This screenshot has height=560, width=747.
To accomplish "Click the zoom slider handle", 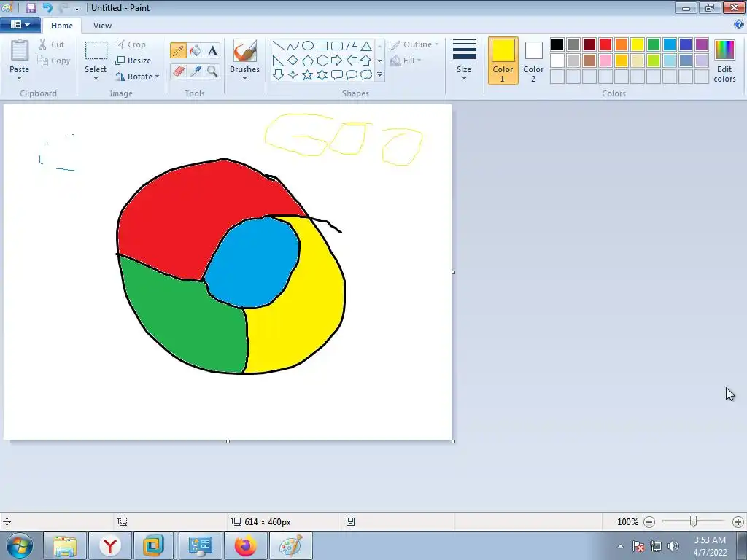I will click(x=694, y=521).
